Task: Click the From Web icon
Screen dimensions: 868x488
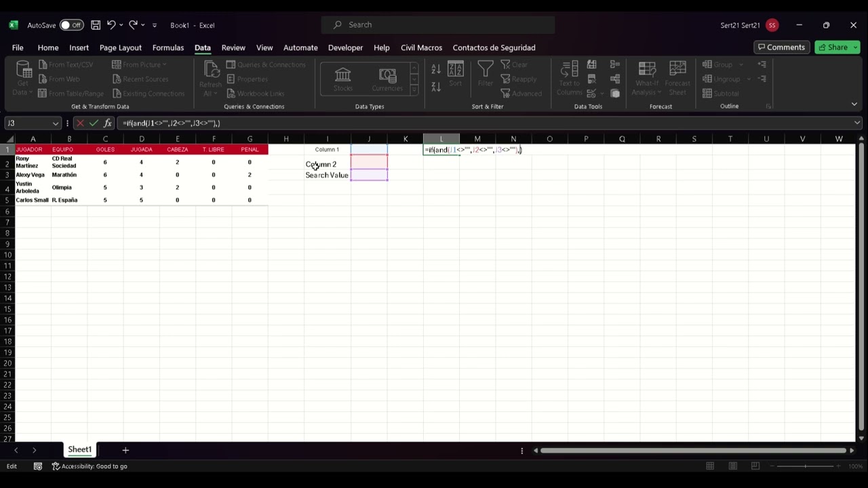Action: [43, 79]
